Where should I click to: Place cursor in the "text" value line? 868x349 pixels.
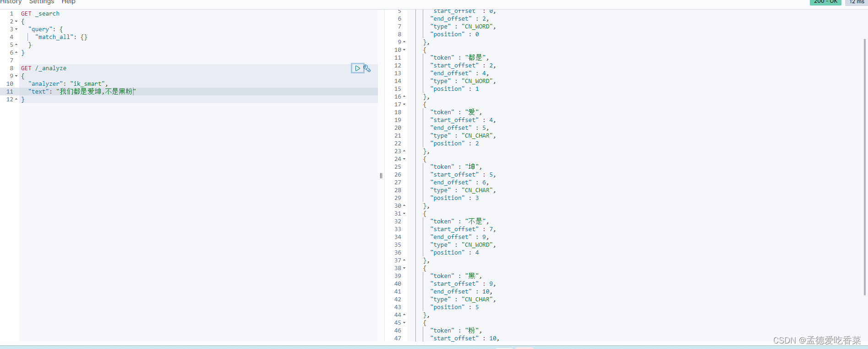click(82, 92)
